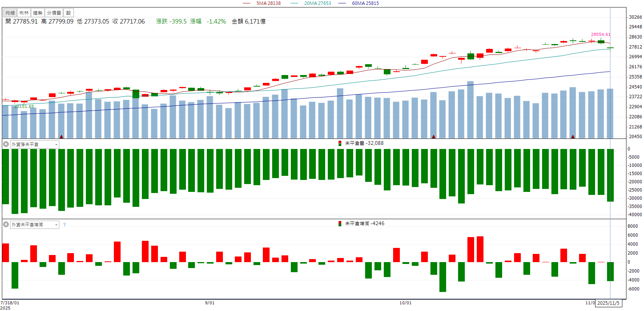This screenshot has height=311, width=644.
Task: Click the leftmost red triangle marker on price chart
Action: [62, 137]
